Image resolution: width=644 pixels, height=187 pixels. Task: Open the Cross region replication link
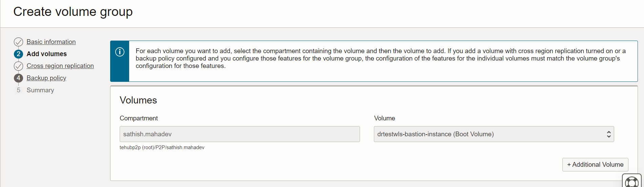pyautogui.click(x=60, y=66)
